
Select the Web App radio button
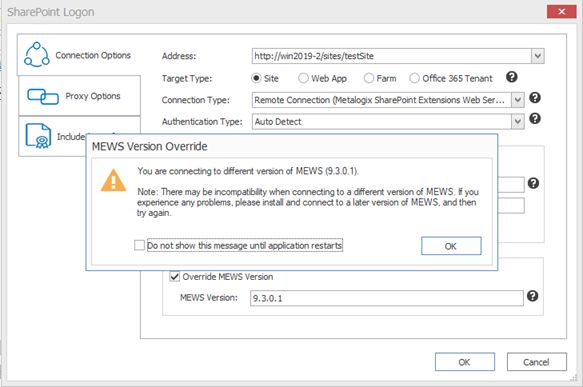point(303,78)
